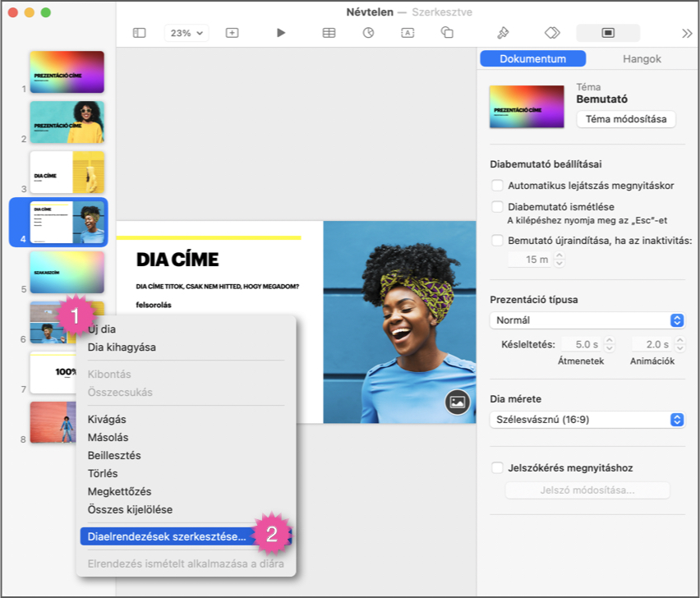Click the Névtelen document title
This screenshot has height=598, width=700.
(370, 12)
